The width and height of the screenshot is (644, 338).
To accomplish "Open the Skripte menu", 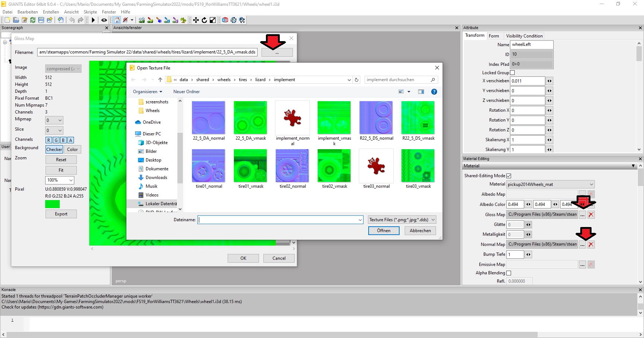I will (x=90, y=12).
